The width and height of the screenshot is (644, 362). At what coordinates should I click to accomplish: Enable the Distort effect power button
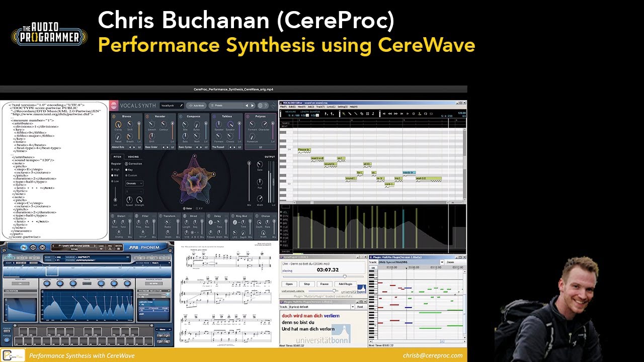(x=113, y=216)
